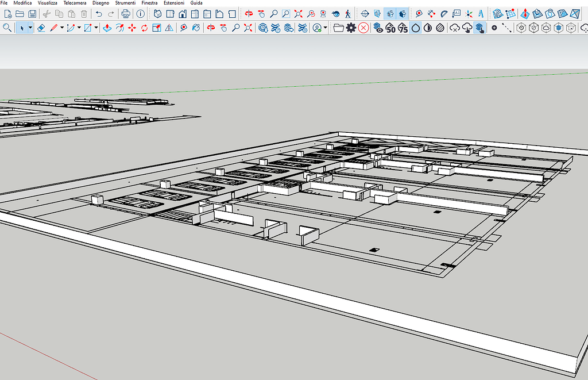Activate the Pan hand tool
This screenshot has height=380, width=588.
262,13
